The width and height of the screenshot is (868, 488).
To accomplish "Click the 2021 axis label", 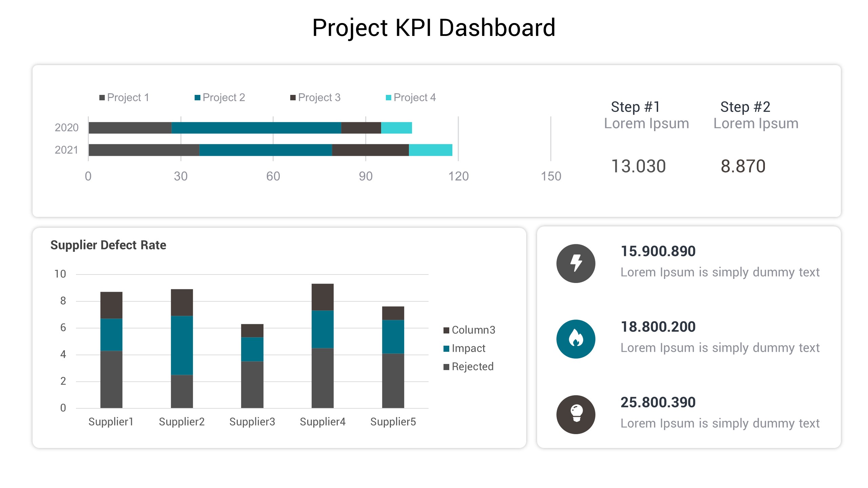I will (x=66, y=150).
